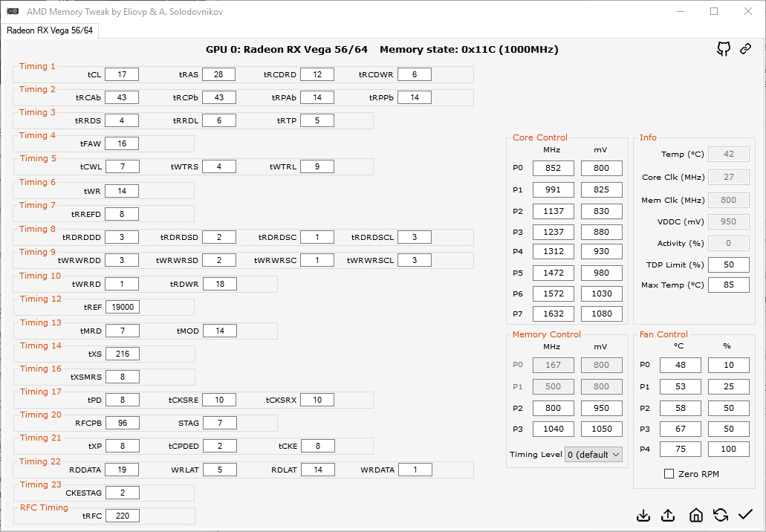Screen dimensions: 766x532
Task: Focus Core Control P5 mV field 980
Action: tap(601, 273)
